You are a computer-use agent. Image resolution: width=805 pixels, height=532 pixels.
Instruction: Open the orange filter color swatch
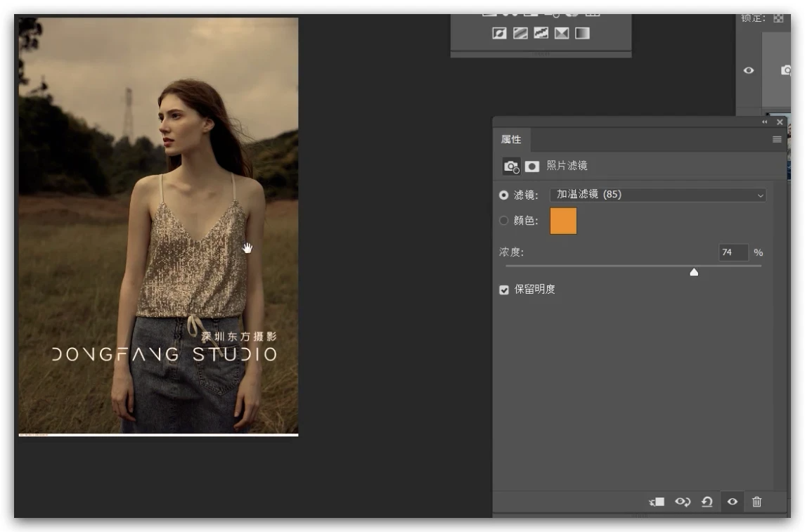[x=563, y=221]
